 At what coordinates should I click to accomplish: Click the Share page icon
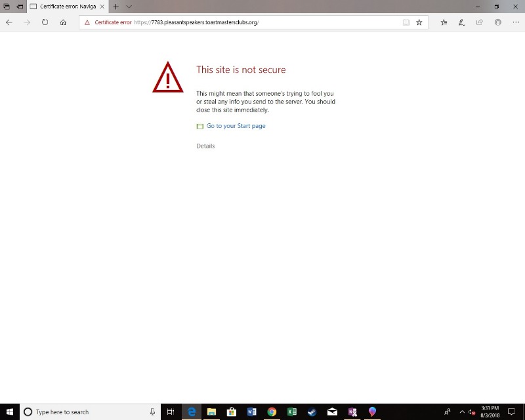(x=480, y=22)
